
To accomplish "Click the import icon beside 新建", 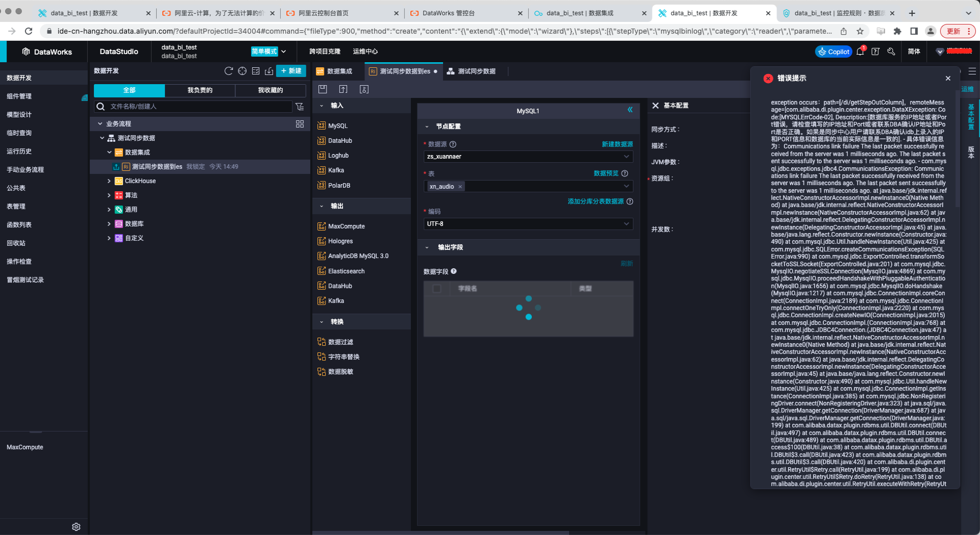I will click(x=269, y=71).
